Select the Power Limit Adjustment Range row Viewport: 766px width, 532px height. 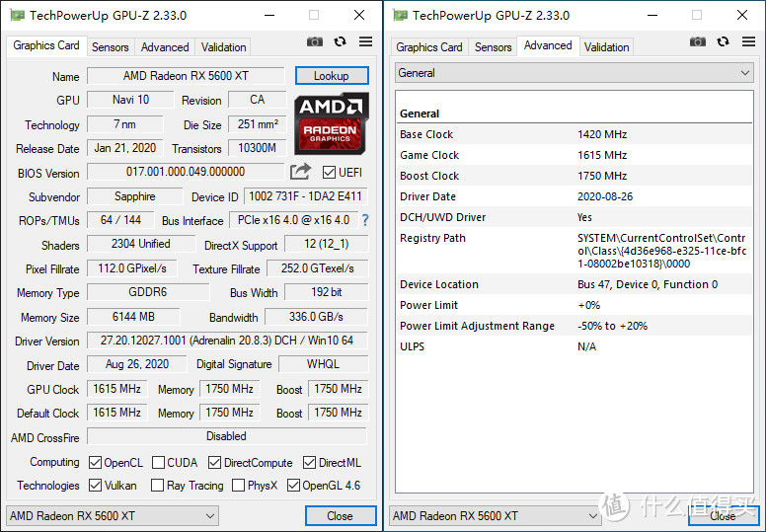point(574,326)
